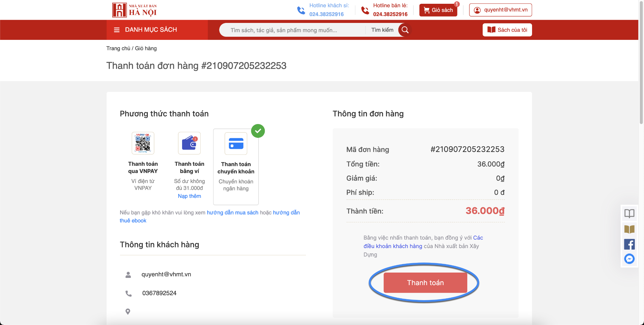This screenshot has width=644, height=325.
Task: Open the Messenger chat icon
Action: pos(629,259)
